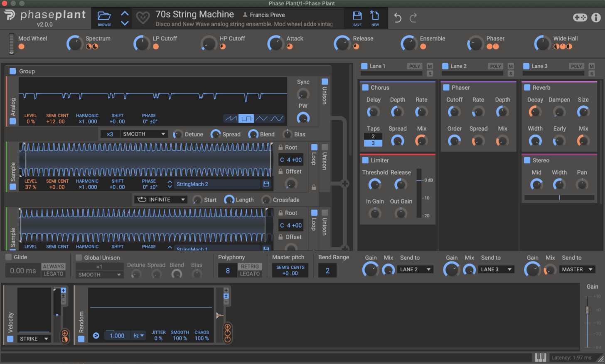
Task: Toggle Lane 1 POLY mode
Action: tap(415, 66)
